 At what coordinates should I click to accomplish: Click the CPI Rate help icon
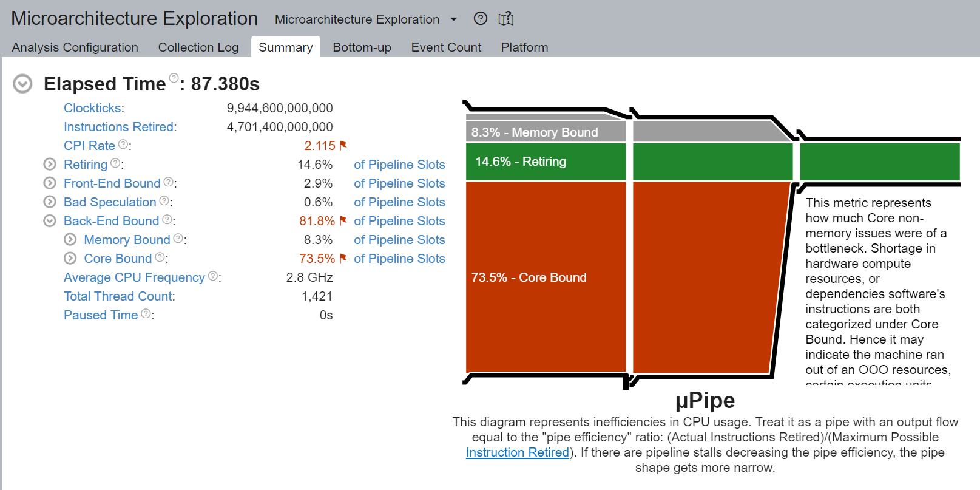[x=123, y=145]
